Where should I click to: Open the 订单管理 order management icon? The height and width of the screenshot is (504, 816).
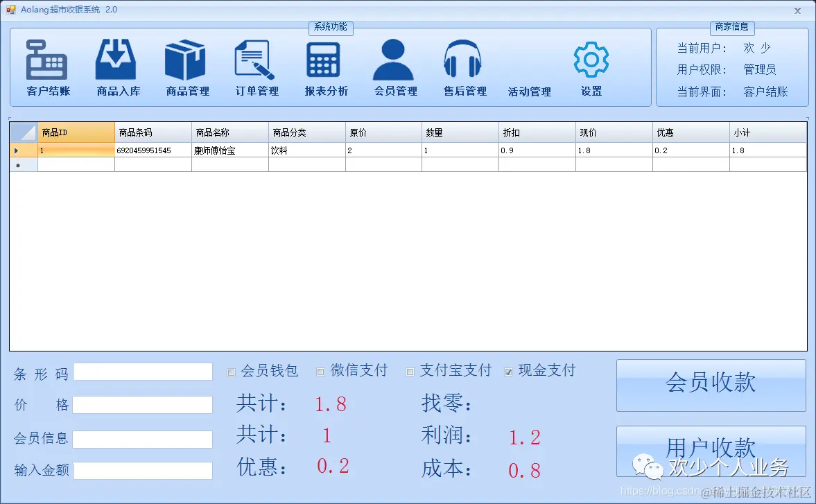coord(255,66)
